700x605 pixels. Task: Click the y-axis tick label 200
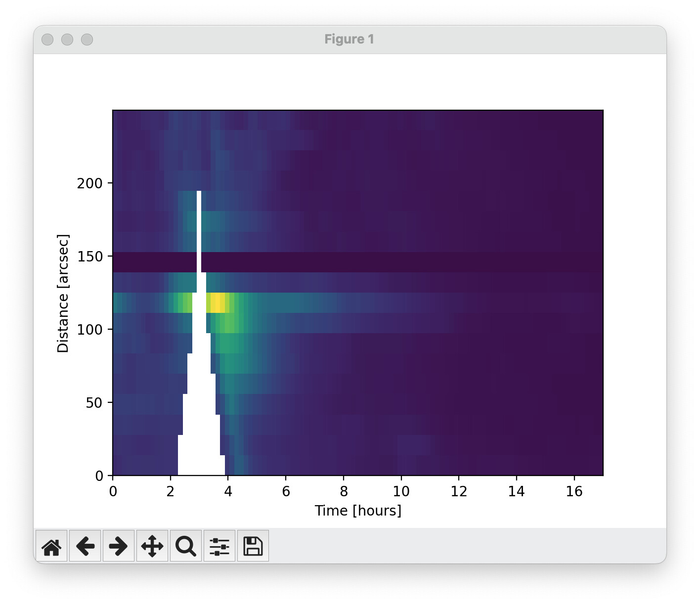pos(89,183)
